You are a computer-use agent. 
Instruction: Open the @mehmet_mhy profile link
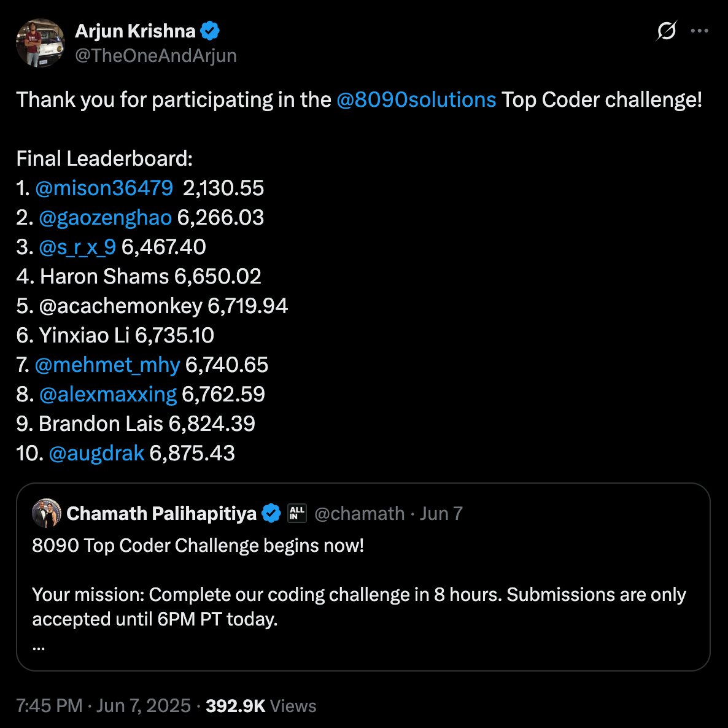point(107,365)
